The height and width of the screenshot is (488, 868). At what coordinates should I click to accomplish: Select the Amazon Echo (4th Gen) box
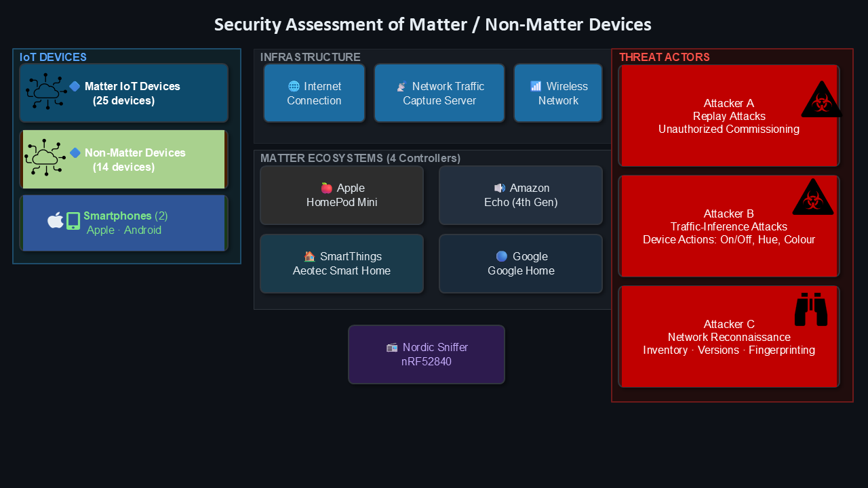pos(521,195)
